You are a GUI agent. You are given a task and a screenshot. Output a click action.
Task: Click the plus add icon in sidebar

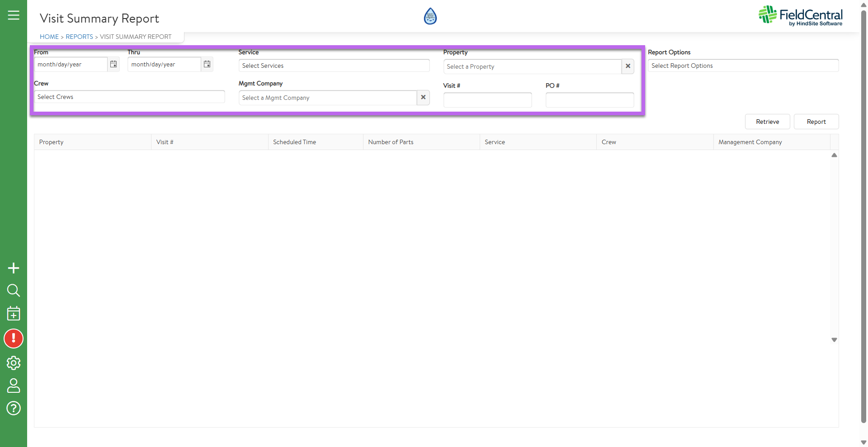pyautogui.click(x=14, y=268)
